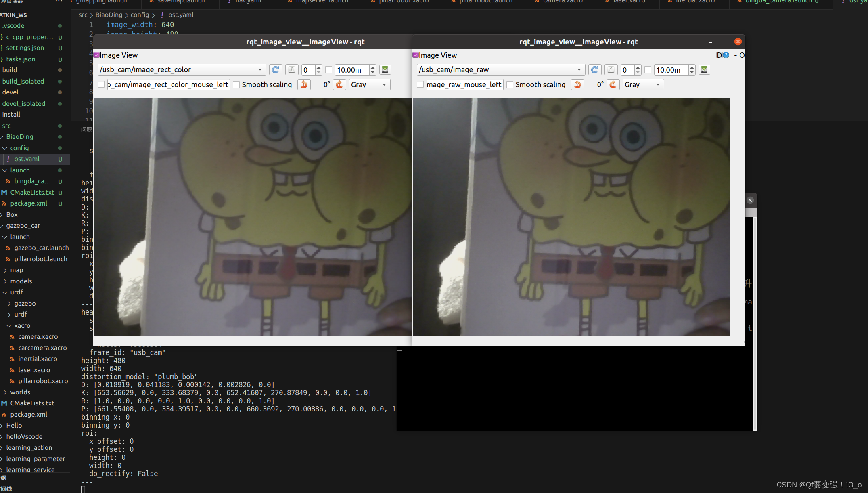868x493 pixels.
Task: Open the 问题 panel tab
Action: (86, 130)
